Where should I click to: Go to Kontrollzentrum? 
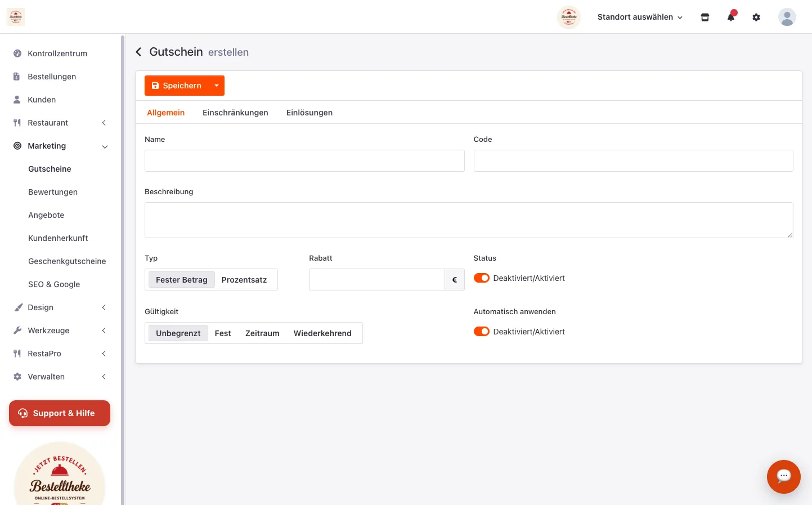click(57, 53)
